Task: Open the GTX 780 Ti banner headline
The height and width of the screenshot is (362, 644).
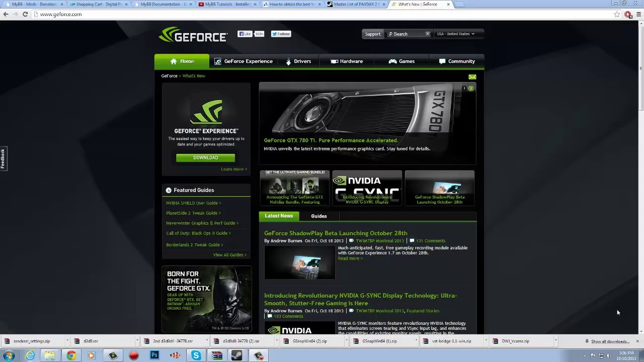Action: (x=331, y=141)
